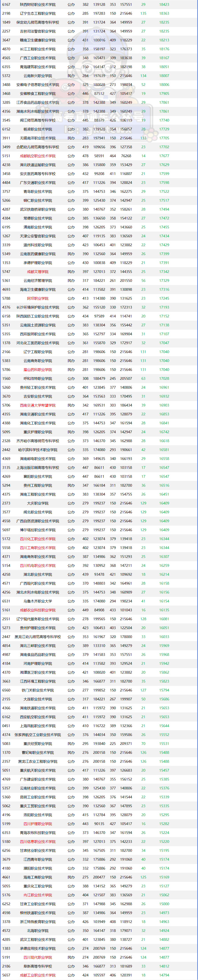Select the 云南新兴职业学院 row name

pyautogui.click(x=38, y=76)
